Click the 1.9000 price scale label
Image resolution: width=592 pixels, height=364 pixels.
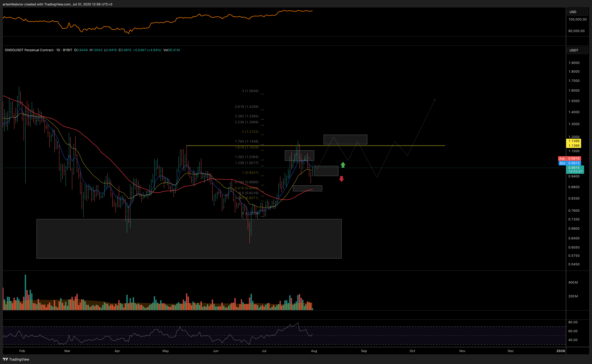[574, 63]
